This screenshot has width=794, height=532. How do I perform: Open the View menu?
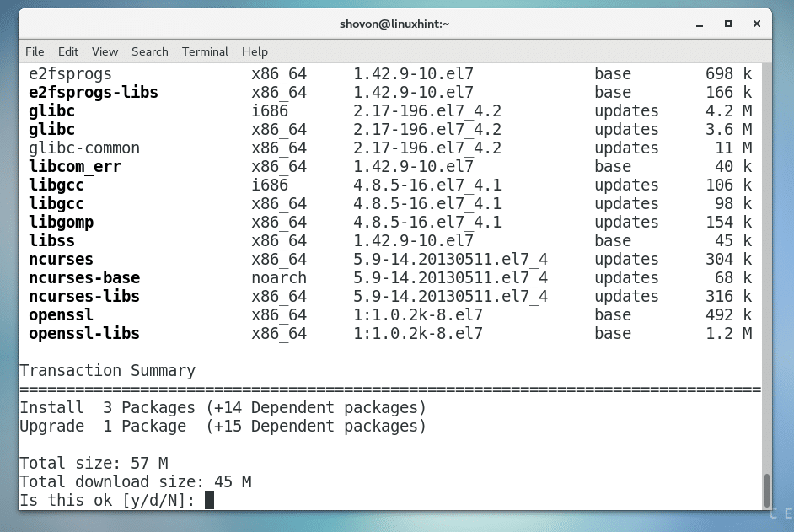pos(105,51)
